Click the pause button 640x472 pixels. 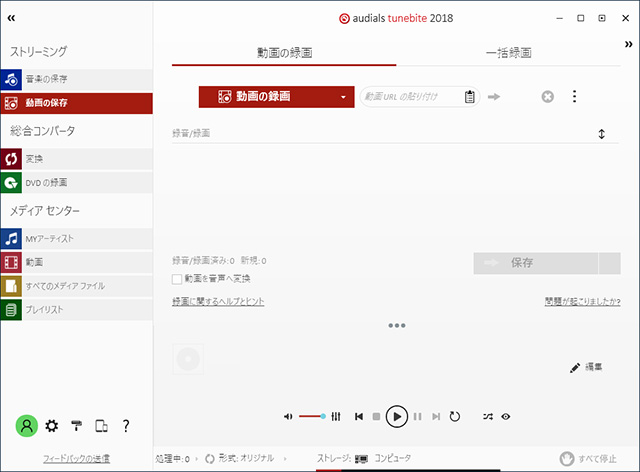pos(417,416)
